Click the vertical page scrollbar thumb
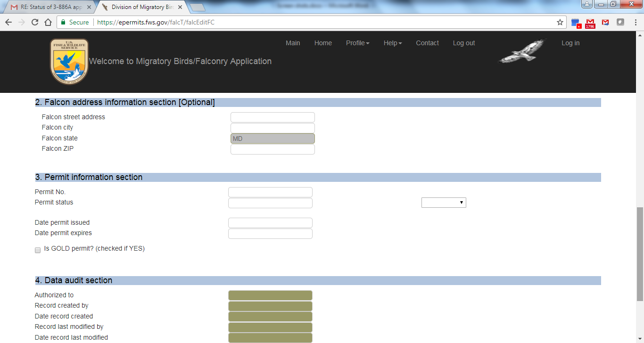 coord(640,253)
